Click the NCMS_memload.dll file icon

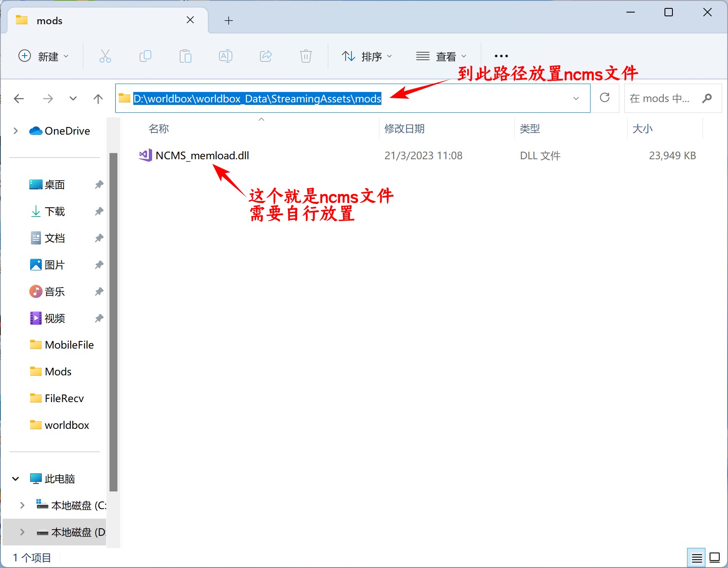coord(145,155)
